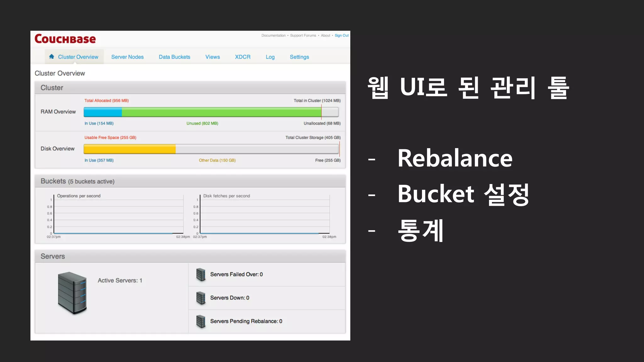
Task: Click the server icon beside Servers Down
Action: click(x=201, y=298)
